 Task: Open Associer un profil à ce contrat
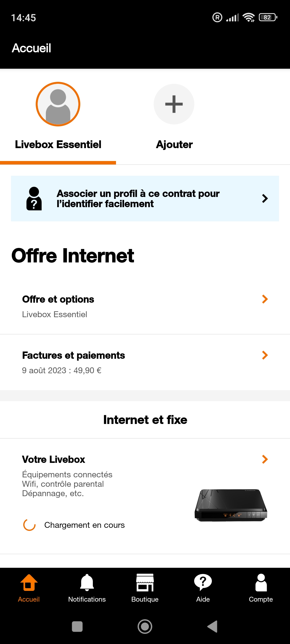pos(138,199)
